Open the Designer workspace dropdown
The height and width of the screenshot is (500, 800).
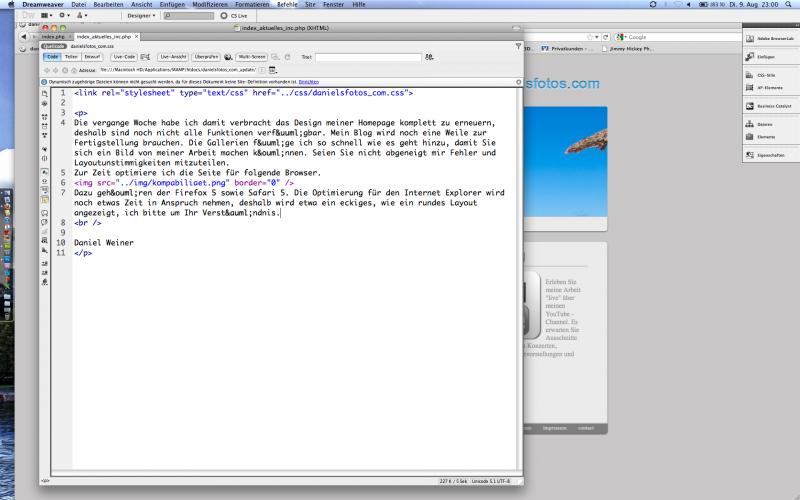(143, 16)
